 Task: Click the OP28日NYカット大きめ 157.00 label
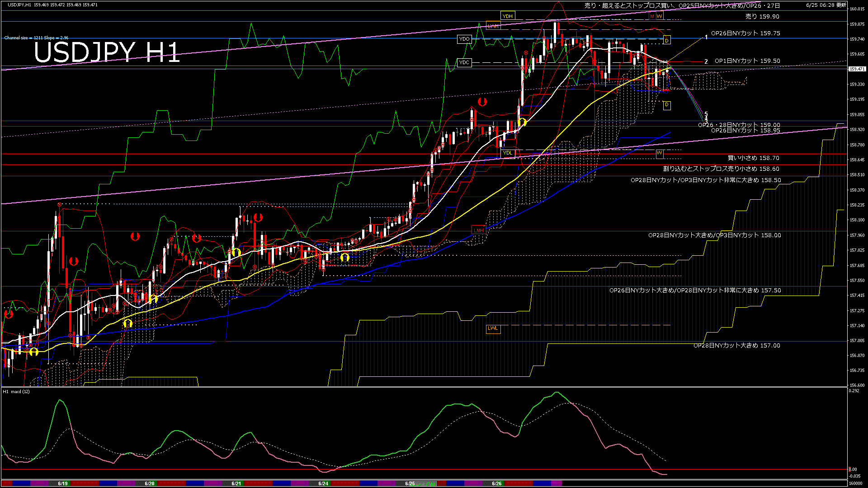pos(737,346)
